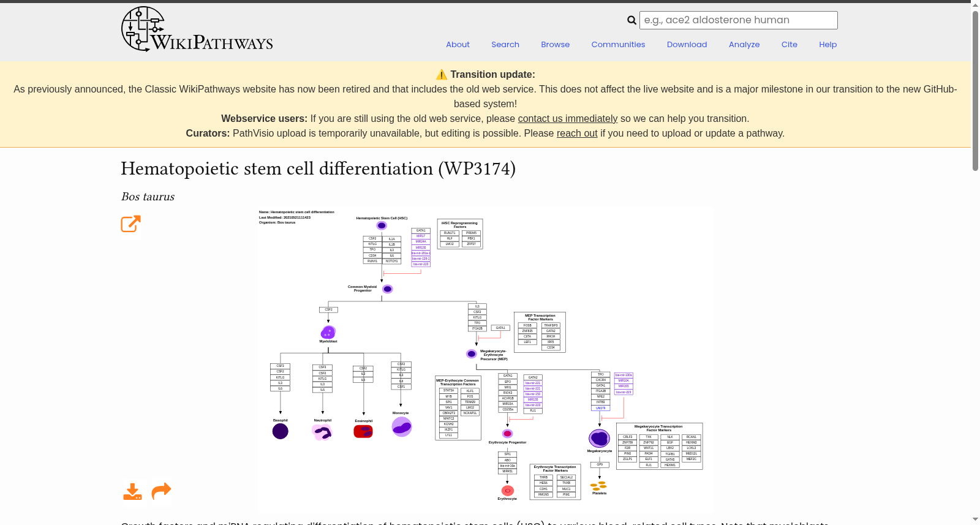The height and width of the screenshot is (525, 980).
Task: Open the Help menu item
Action: pos(827,45)
